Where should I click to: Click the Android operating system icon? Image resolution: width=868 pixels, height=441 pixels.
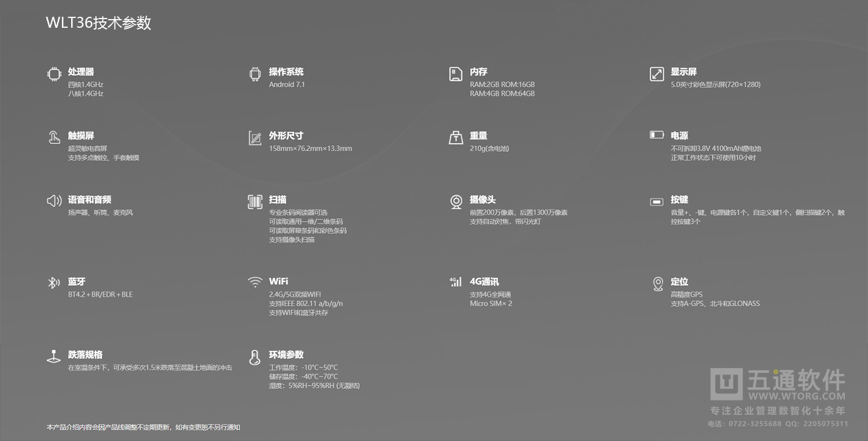(x=255, y=74)
